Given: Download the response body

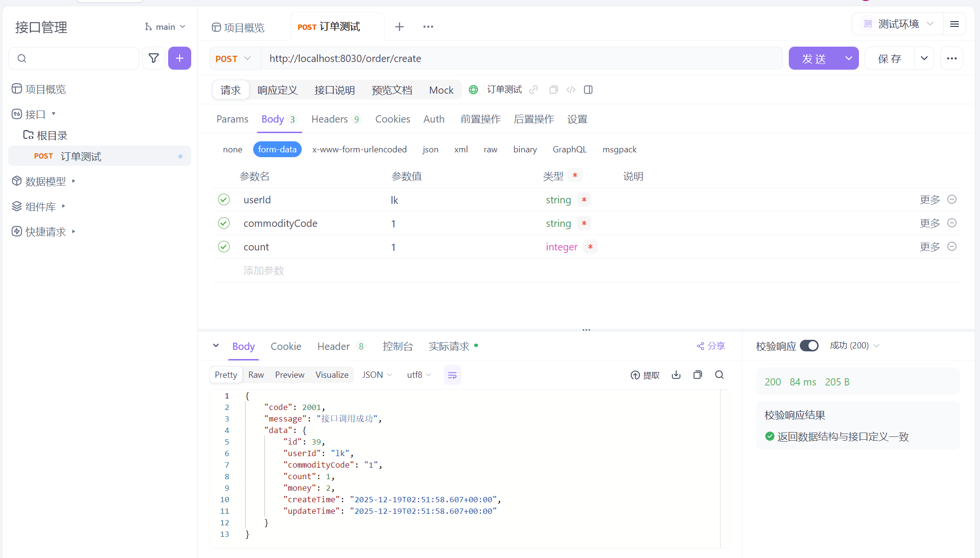Looking at the screenshot, I should [x=676, y=375].
